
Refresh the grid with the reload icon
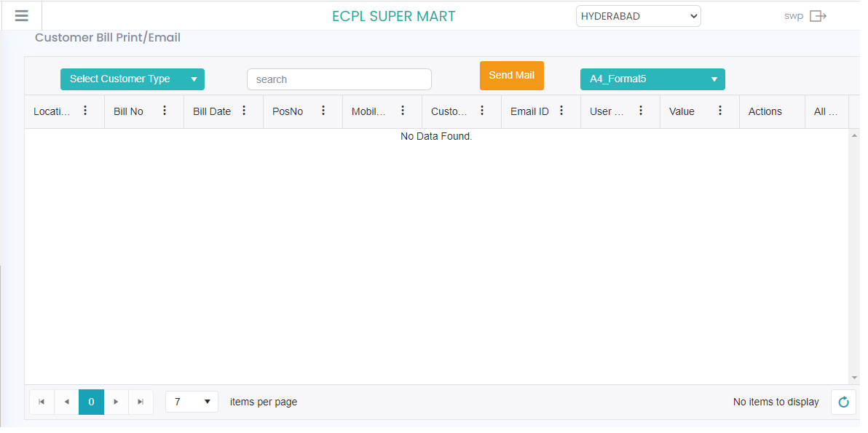pos(843,402)
